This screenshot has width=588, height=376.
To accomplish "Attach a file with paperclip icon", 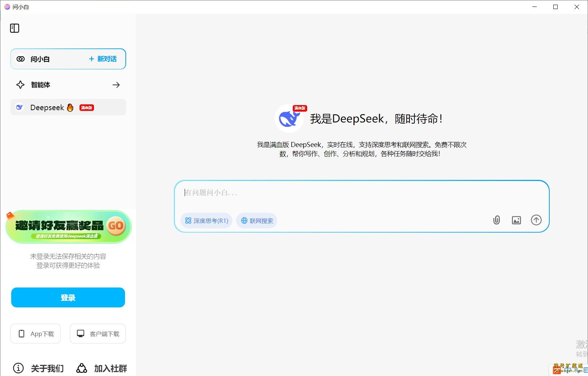I will 497,220.
